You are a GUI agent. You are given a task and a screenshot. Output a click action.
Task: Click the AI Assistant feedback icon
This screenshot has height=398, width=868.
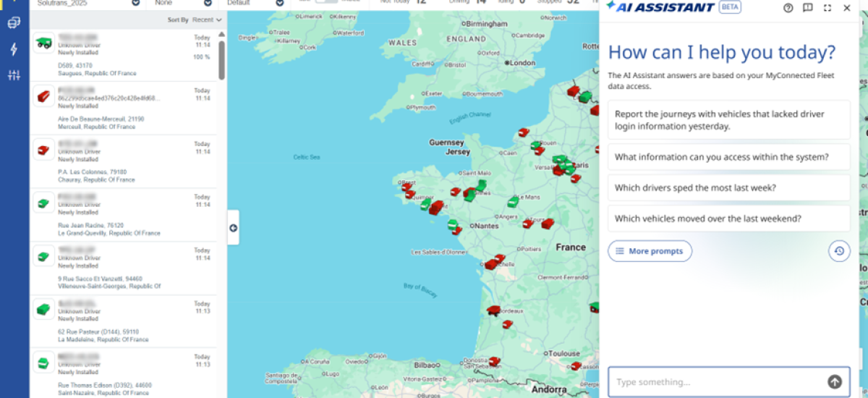[x=808, y=8]
